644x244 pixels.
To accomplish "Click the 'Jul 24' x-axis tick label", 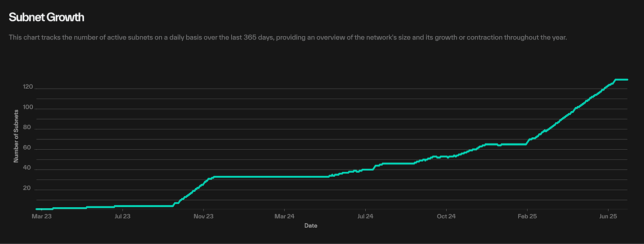I will click(365, 217).
